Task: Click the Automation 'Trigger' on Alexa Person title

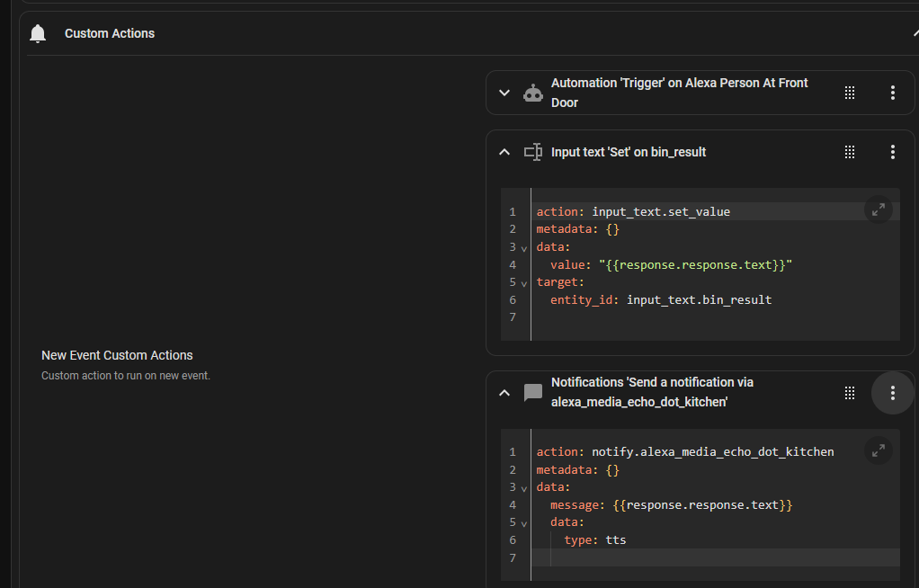Action: pyautogui.click(x=679, y=93)
